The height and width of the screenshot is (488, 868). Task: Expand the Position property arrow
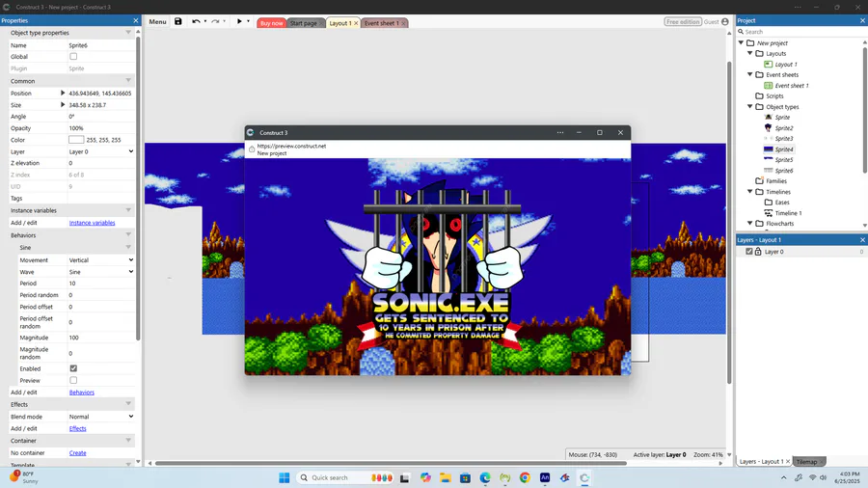tap(63, 93)
